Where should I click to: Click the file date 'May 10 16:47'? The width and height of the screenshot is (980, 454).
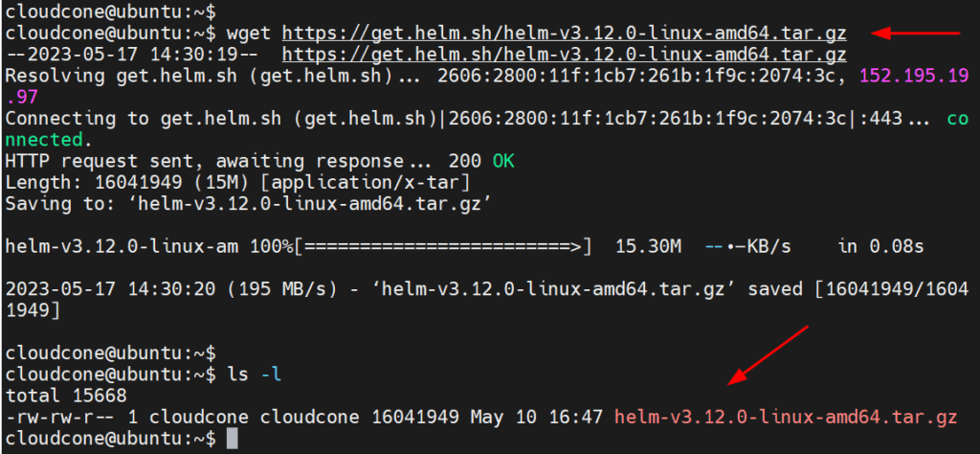tap(537, 417)
